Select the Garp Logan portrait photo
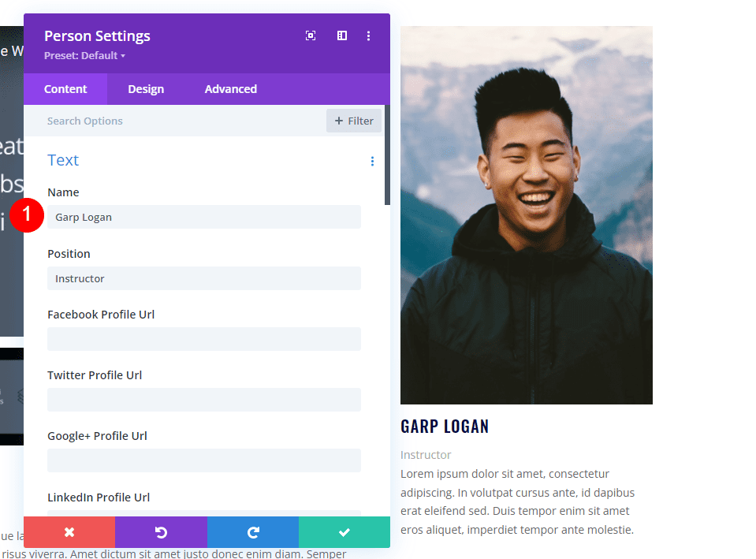This screenshot has width=756, height=559. pos(527,215)
